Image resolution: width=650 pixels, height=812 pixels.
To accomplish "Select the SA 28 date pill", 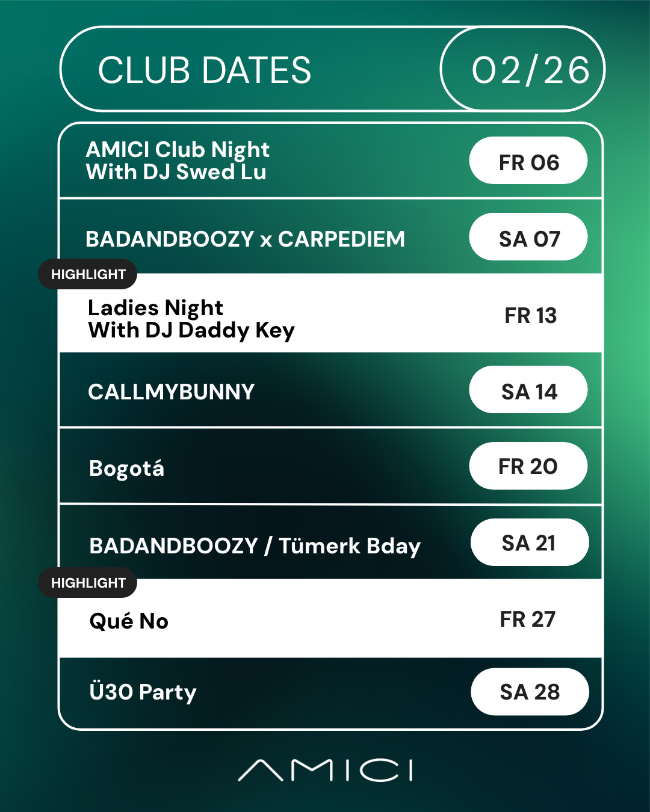I will tap(530, 692).
